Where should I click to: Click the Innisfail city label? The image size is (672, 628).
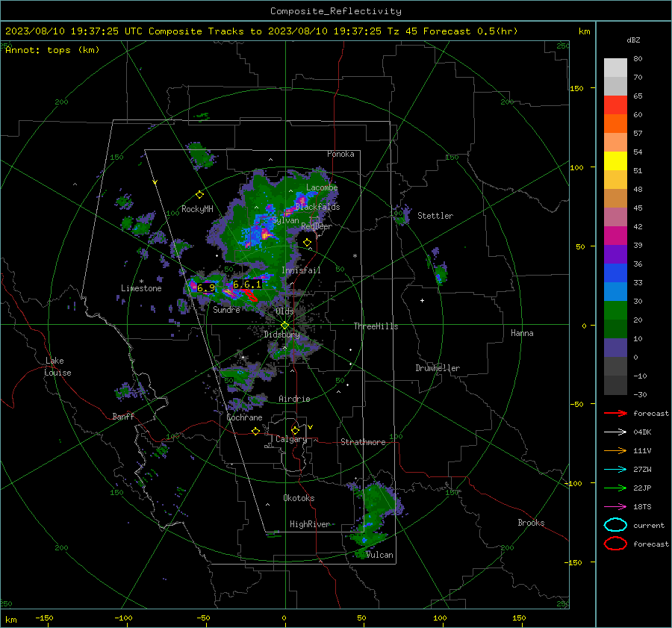coord(301,270)
